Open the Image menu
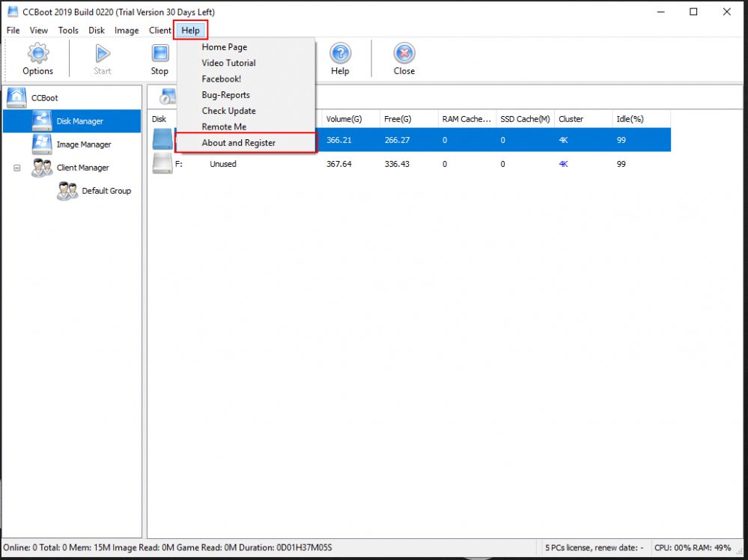This screenshot has width=748, height=560. pos(127,31)
